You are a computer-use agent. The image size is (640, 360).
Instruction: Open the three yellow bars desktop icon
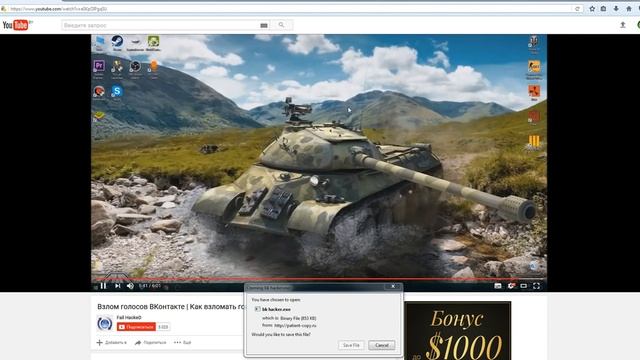click(534, 142)
